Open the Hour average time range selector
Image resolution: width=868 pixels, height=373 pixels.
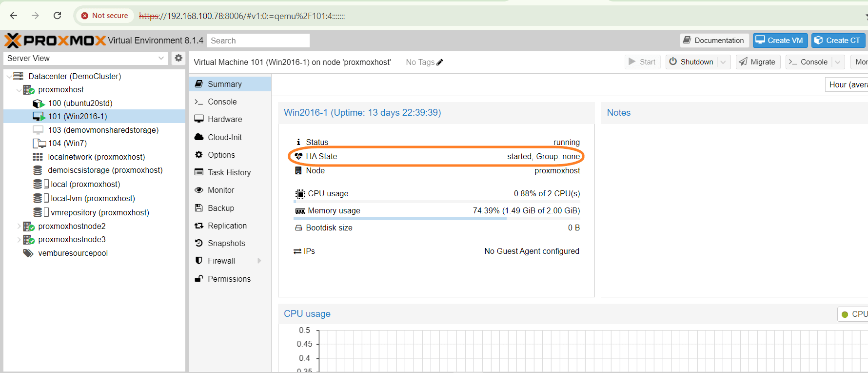click(847, 84)
